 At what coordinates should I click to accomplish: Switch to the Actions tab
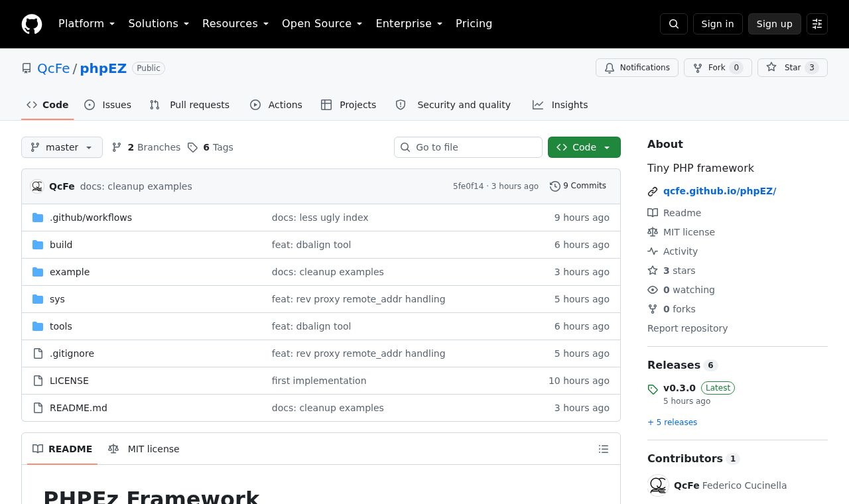[276, 105]
